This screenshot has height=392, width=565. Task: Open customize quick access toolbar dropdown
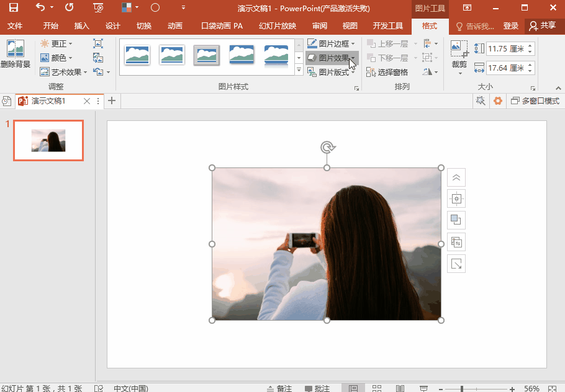pyautogui.click(x=183, y=7)
